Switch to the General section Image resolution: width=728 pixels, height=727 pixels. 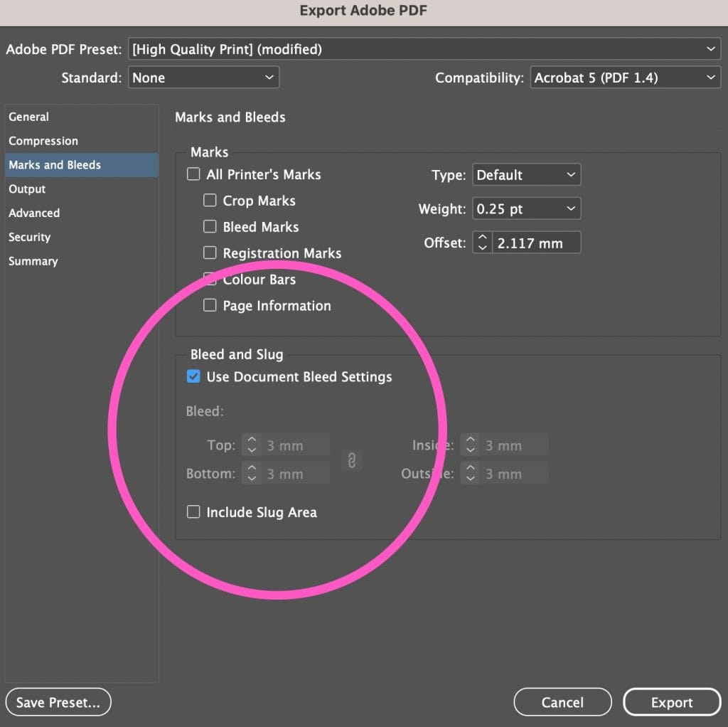click(29, 117)
